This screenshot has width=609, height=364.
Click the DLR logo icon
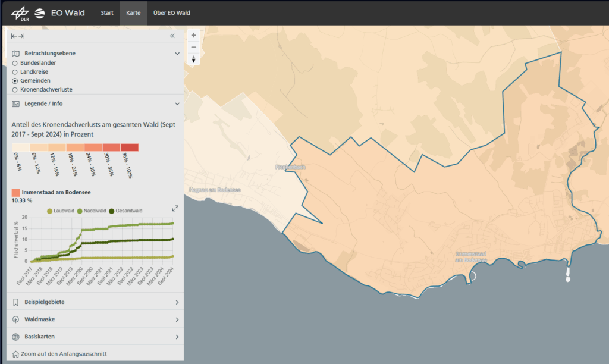[20, 12]
